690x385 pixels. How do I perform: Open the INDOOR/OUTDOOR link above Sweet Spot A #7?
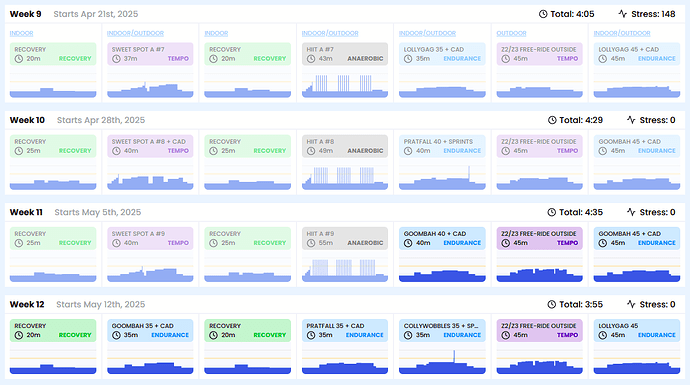coord(136,33)
